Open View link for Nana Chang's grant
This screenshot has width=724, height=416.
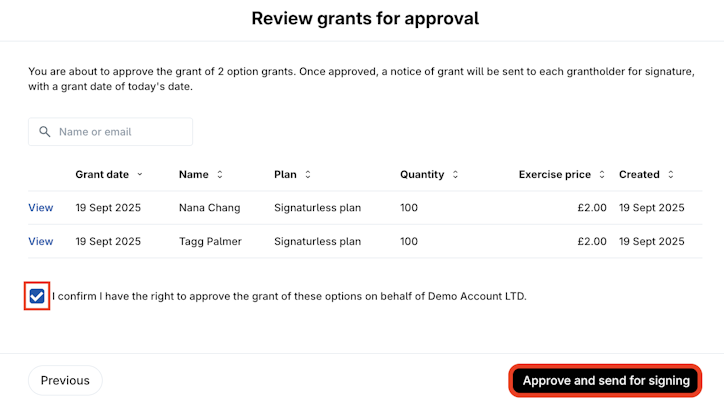41,208
